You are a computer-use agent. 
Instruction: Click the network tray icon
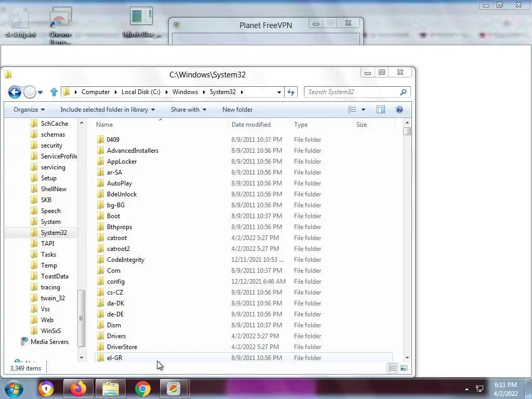(480, 389)
